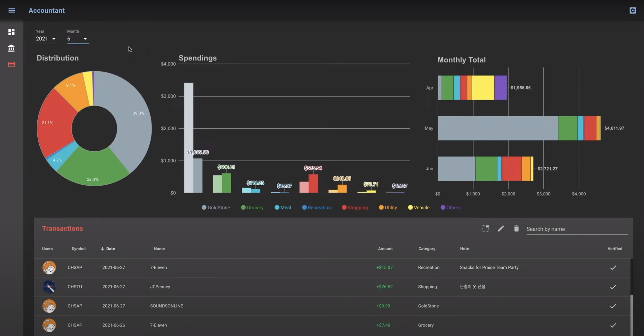Sort transactions by Name column
This screenshot has width=644, height=336.
click(159, 249)
